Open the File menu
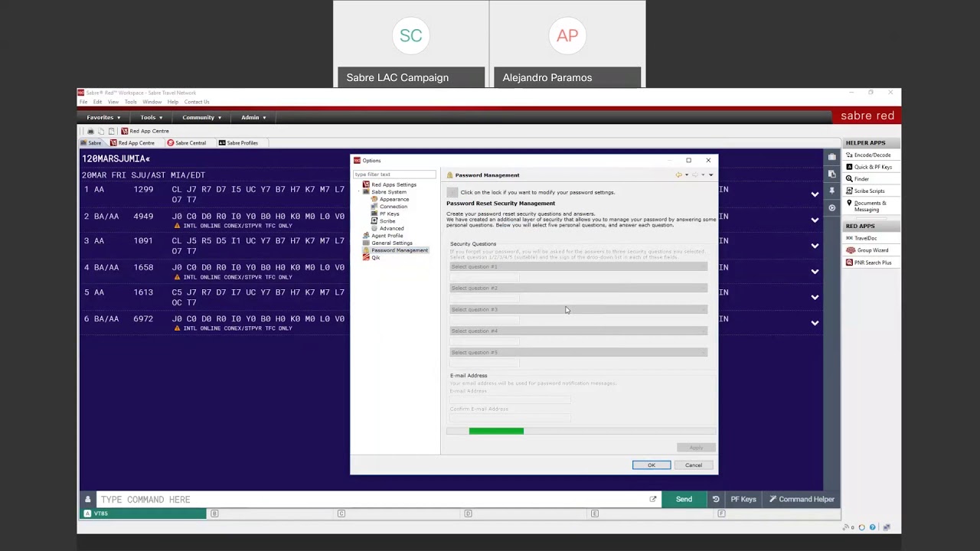The image size is (980, 551). (x=83, y=102)
